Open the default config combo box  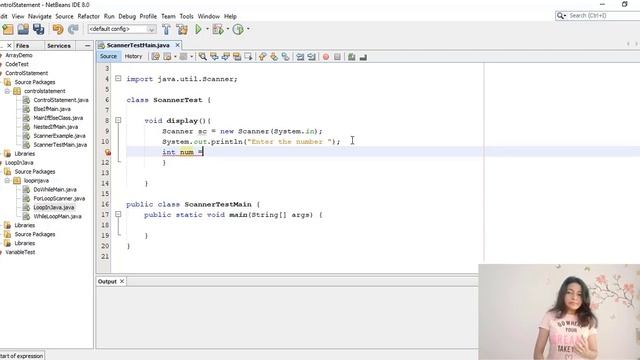(x=122, y=29)
